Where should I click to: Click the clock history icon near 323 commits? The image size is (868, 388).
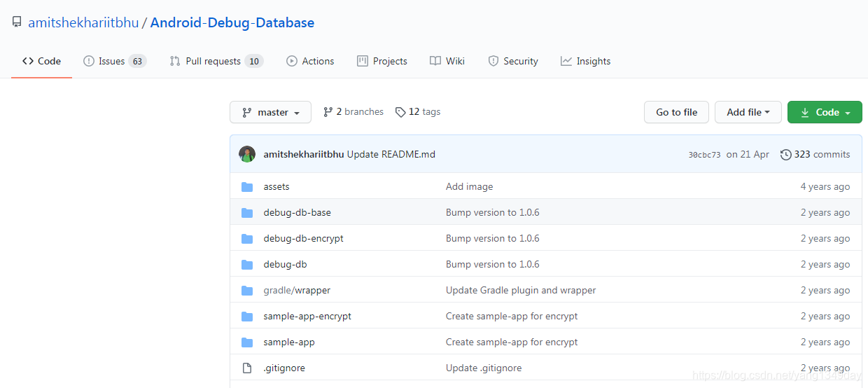(786, 155)
